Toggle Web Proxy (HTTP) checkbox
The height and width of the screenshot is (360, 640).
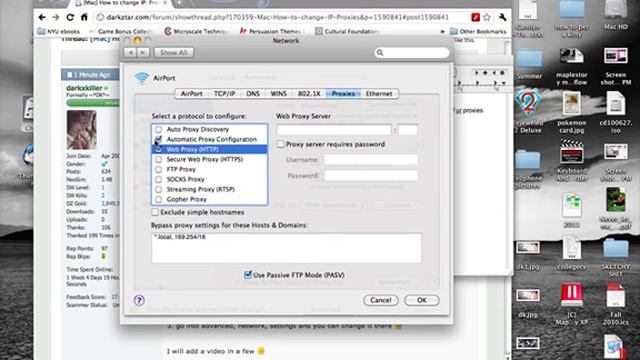pyautogui.click(x=158, y=149)
